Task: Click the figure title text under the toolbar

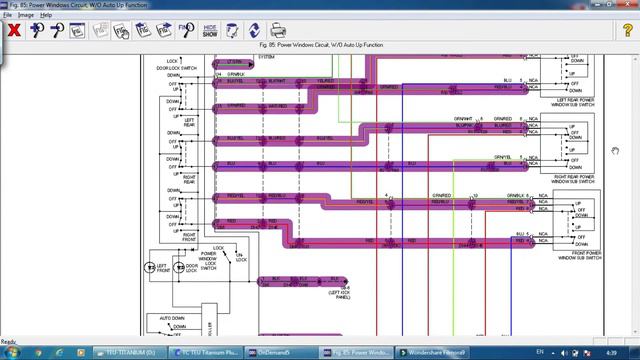Action: [321, 45]
